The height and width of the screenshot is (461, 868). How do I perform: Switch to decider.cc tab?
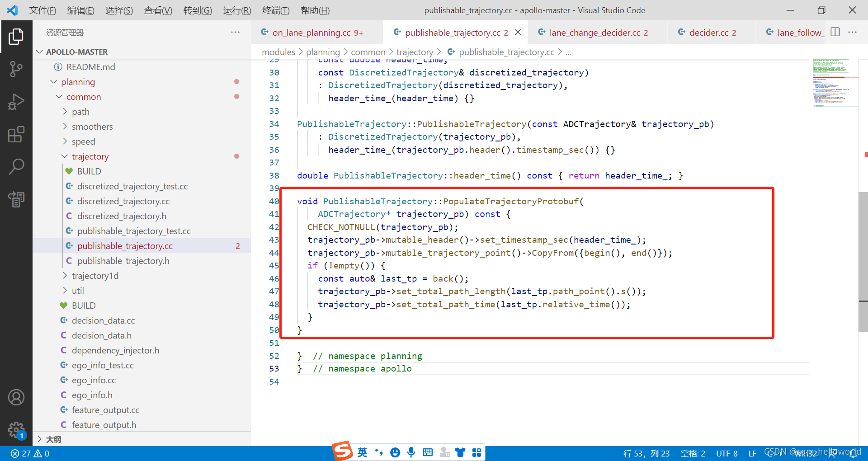[x=712, y=32]
